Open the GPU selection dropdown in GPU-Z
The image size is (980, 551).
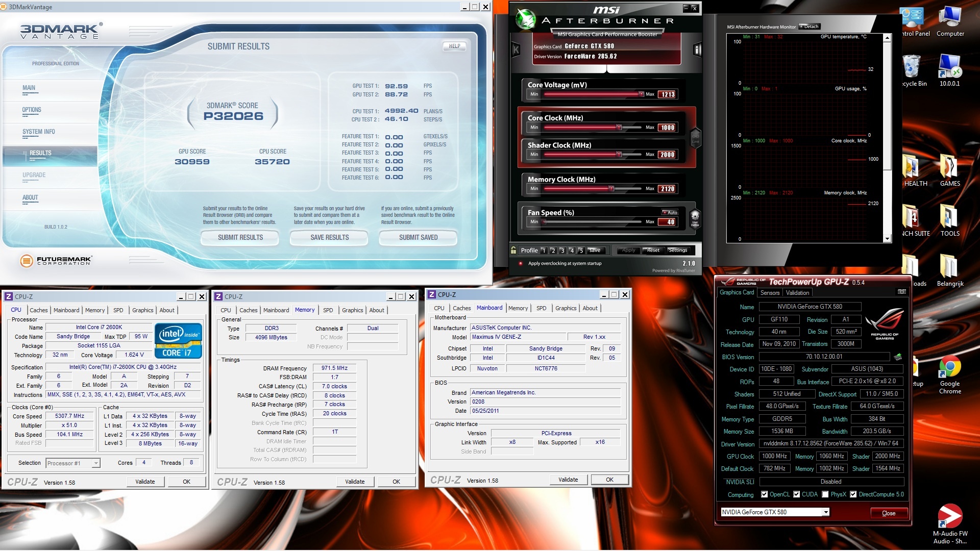(825, 512)
